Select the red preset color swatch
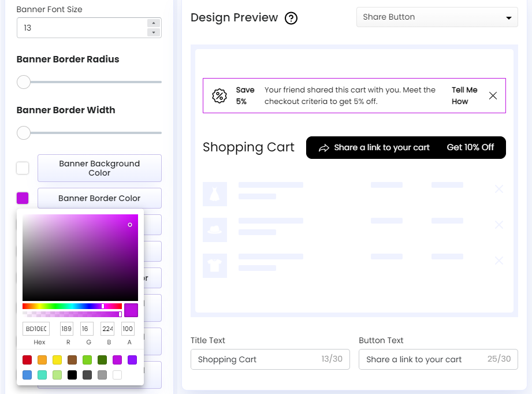The image size is (532, 394). pyautogui.click(x=27, y=360)
